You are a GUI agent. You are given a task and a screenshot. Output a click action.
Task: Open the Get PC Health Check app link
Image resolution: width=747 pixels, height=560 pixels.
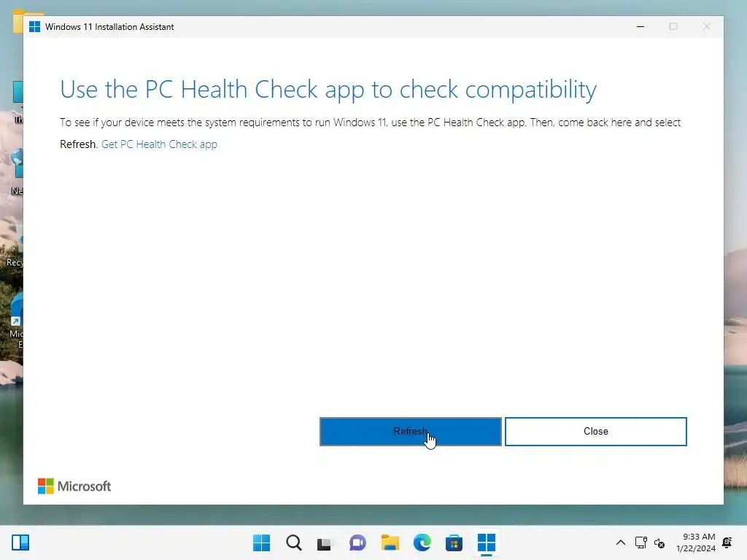click(x=159, y=144)
